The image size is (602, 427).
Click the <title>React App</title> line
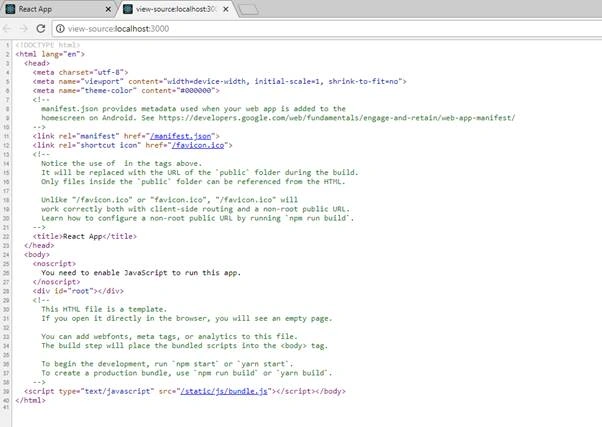pyautogui.click(x=84, y=237)
